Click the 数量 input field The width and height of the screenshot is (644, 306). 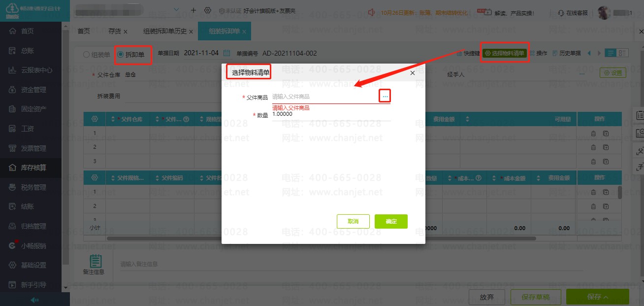pyautogui.click(x=331, y=114)
